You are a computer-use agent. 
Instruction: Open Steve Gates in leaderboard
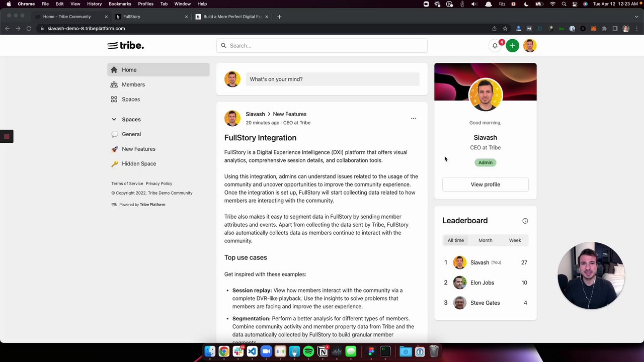pos(486,303)
